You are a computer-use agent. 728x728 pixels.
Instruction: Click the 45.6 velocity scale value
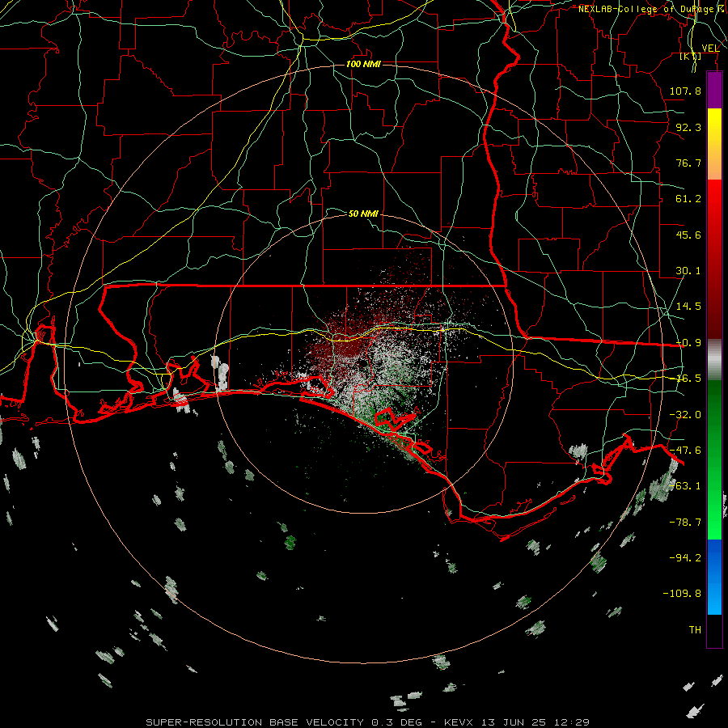(x=688, y=235)
